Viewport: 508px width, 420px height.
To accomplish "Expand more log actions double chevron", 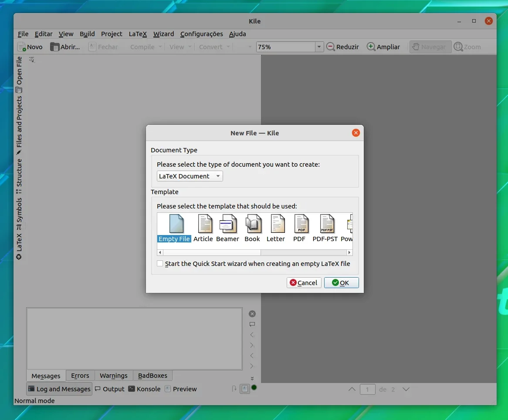I will [x=252, y=378].
